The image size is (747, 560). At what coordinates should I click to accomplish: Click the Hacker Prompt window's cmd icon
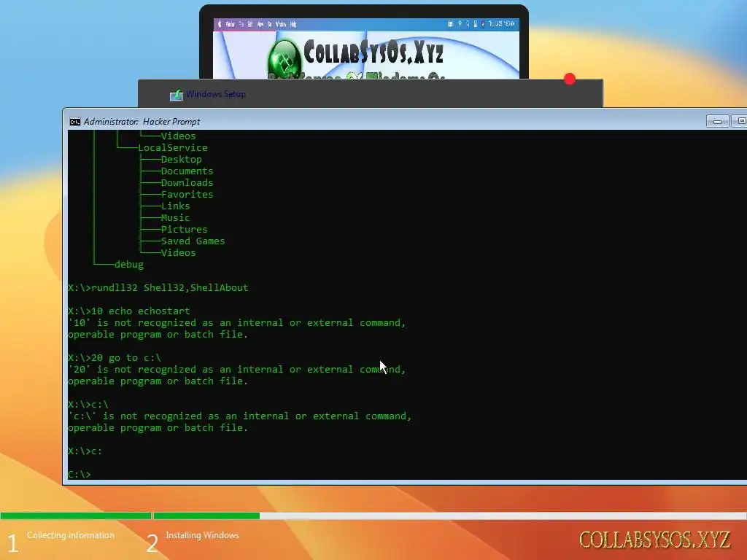(x=75, y=122)
